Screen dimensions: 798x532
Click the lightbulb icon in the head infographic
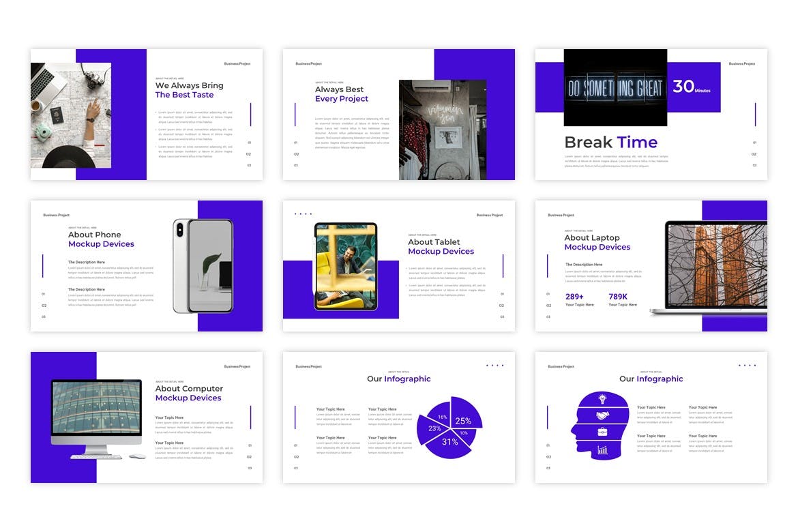(x=603, y=398)
